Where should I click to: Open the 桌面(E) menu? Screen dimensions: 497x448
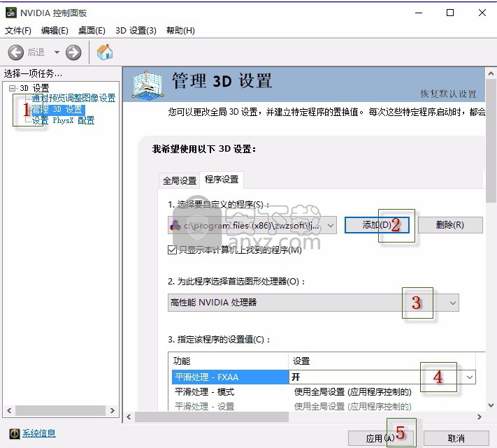[x=92, y=31]
